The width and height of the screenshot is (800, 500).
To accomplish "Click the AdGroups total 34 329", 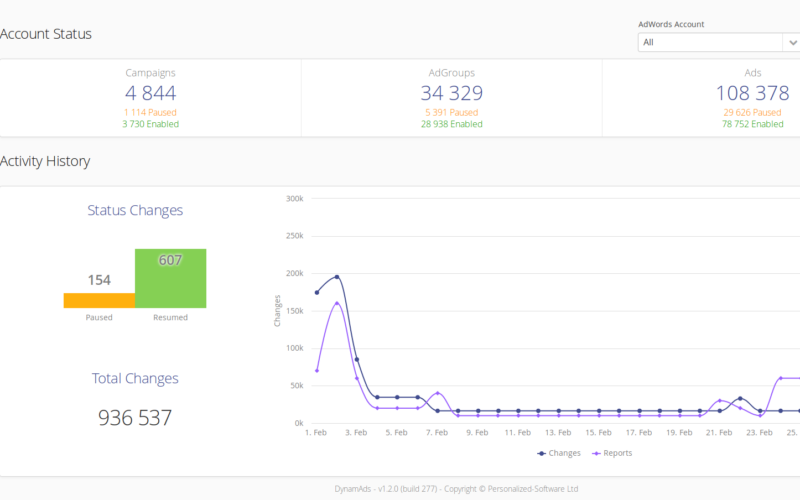I will tap(452, 93).
